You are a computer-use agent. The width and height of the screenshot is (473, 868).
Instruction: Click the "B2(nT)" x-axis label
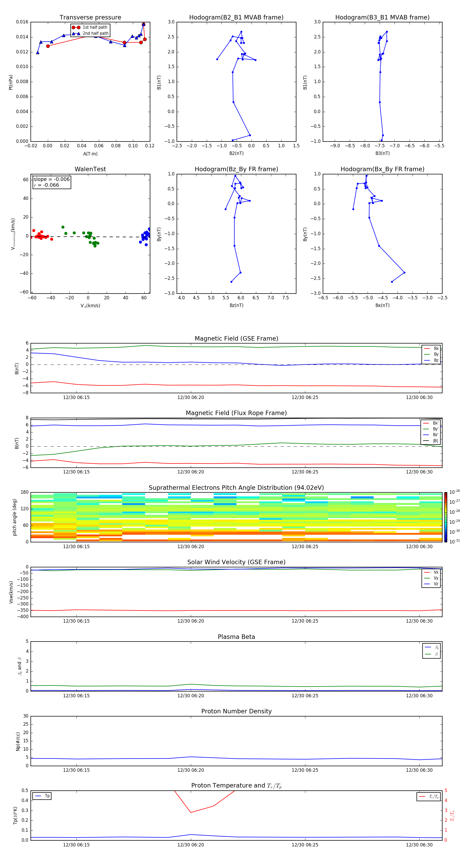pos(236,153)
